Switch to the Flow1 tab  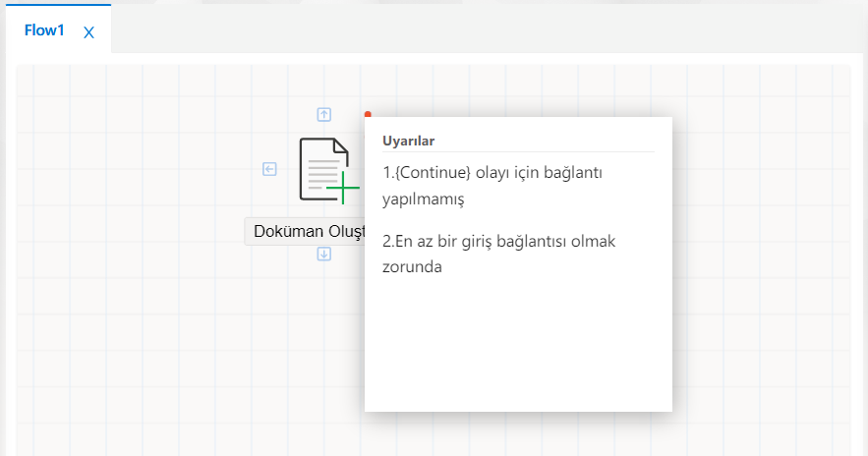click(x=44, y=30)
